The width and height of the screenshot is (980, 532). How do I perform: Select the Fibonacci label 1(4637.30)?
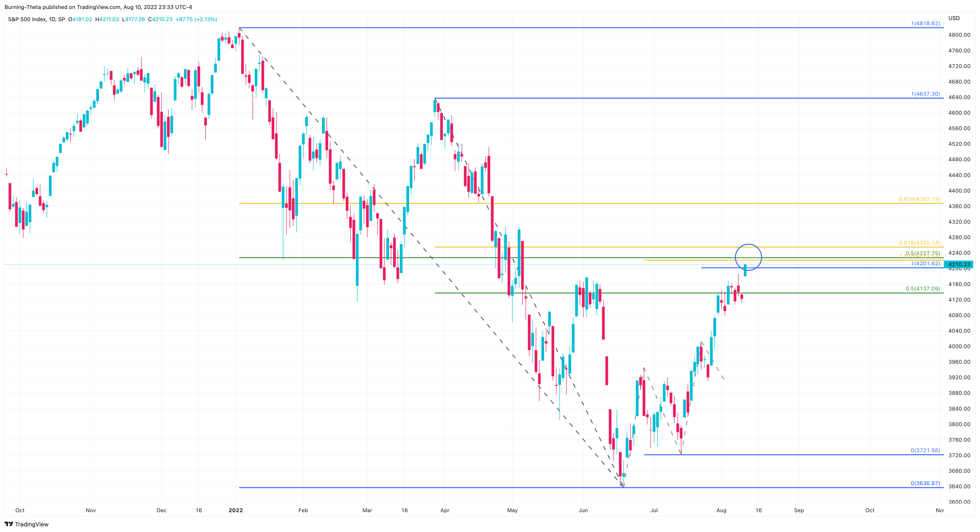[x=925, y=93]
